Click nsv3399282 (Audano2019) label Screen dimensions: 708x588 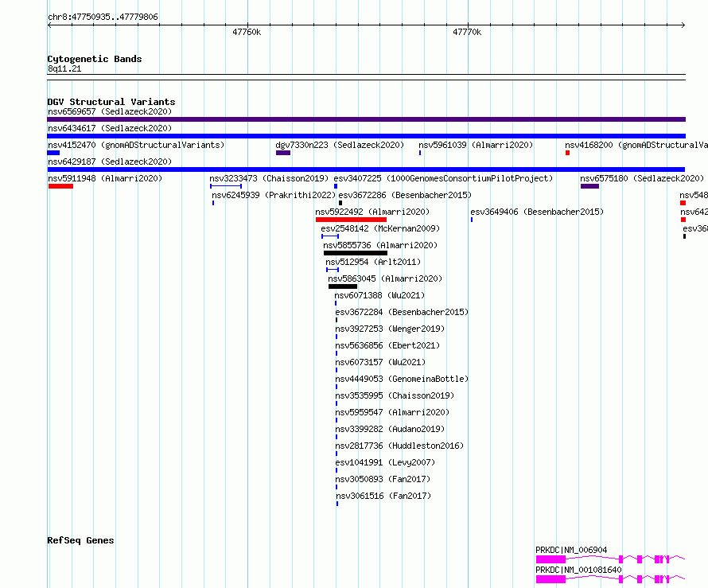coord(390,429)
